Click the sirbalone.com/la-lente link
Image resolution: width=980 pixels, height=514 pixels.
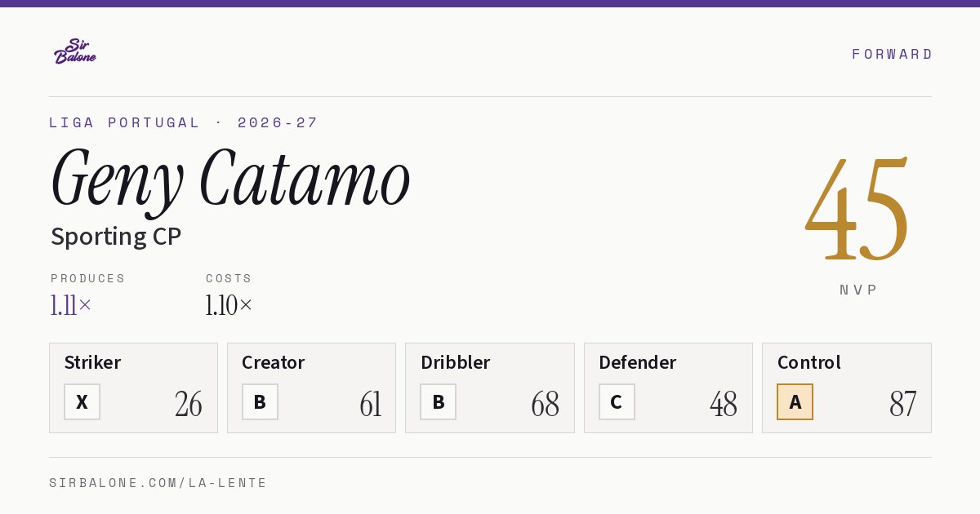[158, 483]
